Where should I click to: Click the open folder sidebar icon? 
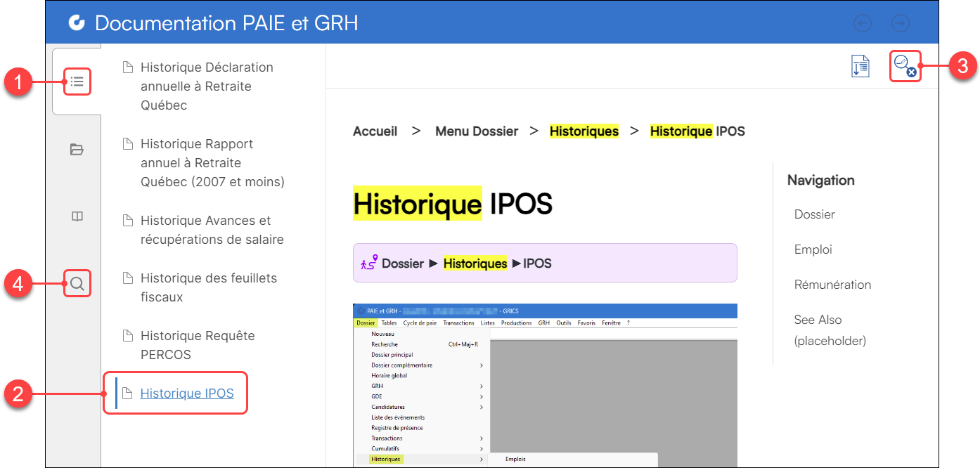[x=77, y=149]
